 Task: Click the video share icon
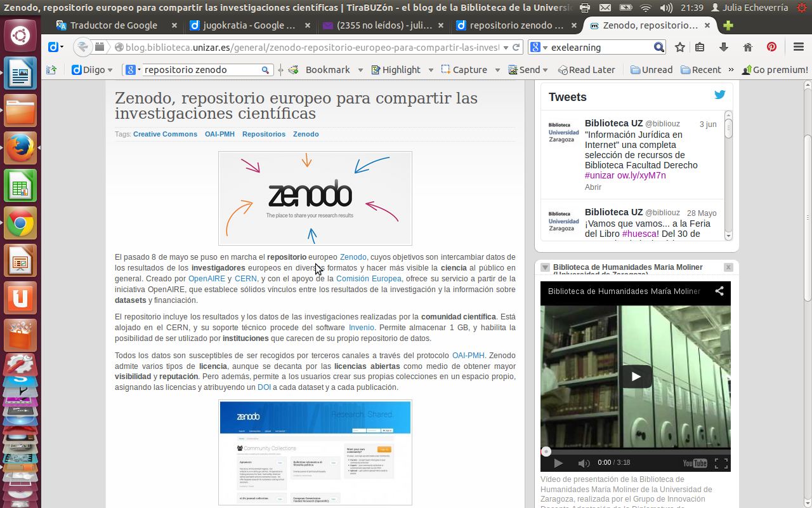point(719,291)
